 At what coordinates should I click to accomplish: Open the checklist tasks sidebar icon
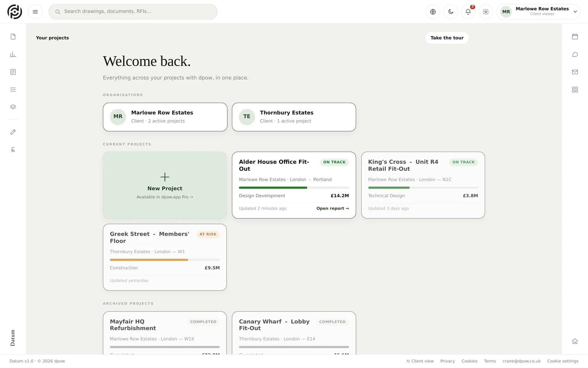pyautogui.click(x=13, y=90)
